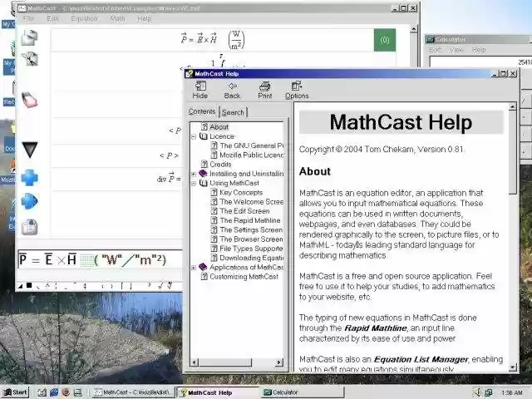532x399 pixels.
Task: Open the File Types Supported topic
Action: pyautogui.click(x=251, y=249)
